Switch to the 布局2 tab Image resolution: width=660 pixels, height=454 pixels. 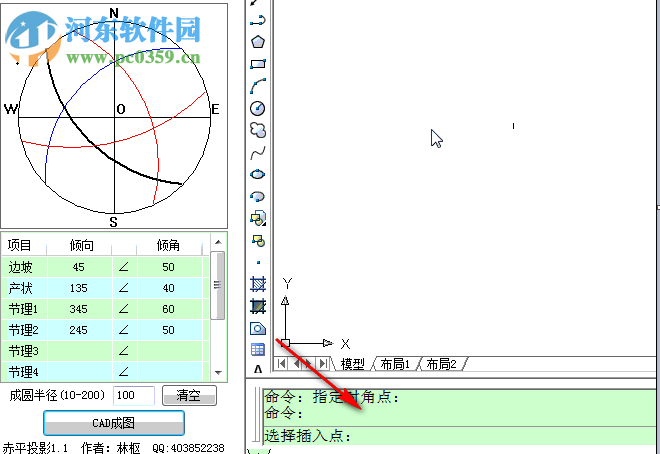[442, 364]
